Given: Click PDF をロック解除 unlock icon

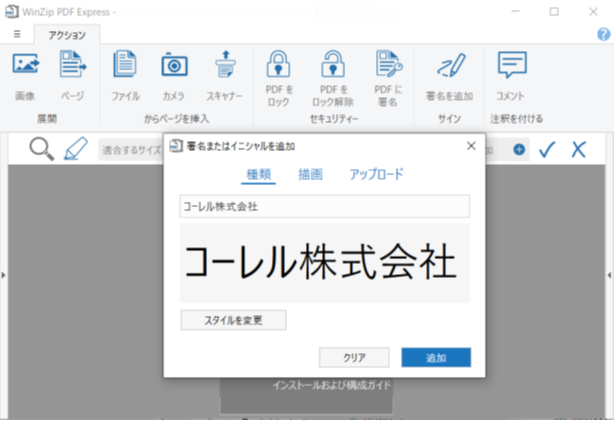Looking at the screenshot, I should [333, 64].
